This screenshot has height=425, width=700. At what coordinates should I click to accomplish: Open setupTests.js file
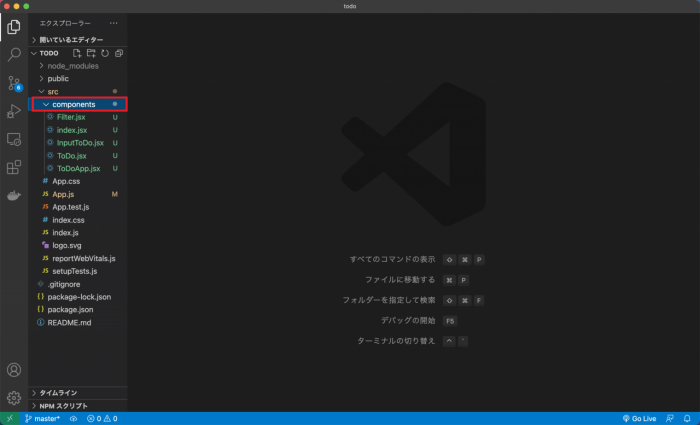pos(78,271)
